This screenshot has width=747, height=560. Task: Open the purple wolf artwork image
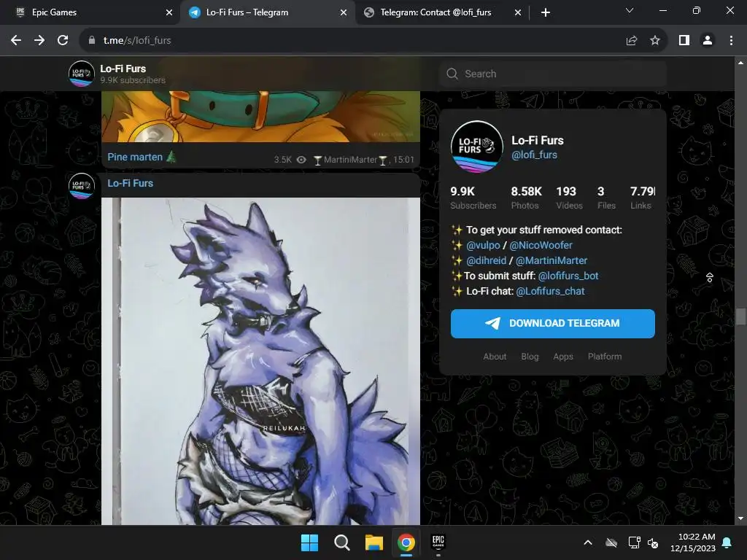tap(260, 361)
